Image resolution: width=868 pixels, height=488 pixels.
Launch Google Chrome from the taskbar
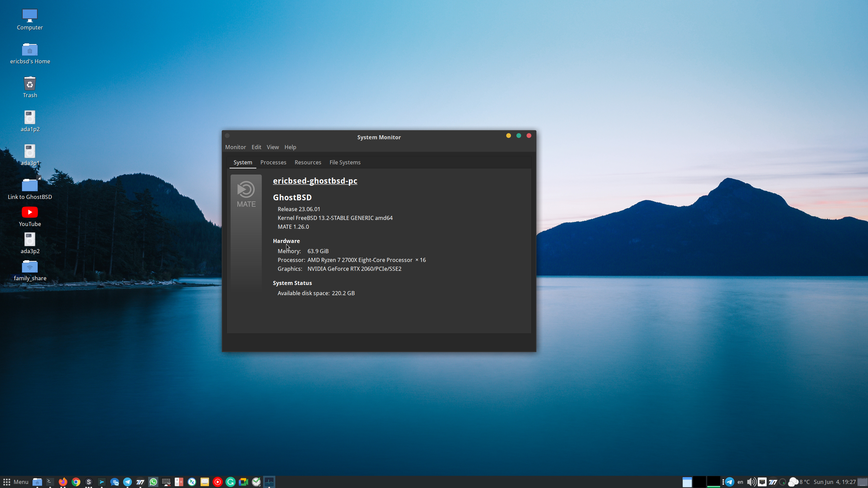(76, 482)
